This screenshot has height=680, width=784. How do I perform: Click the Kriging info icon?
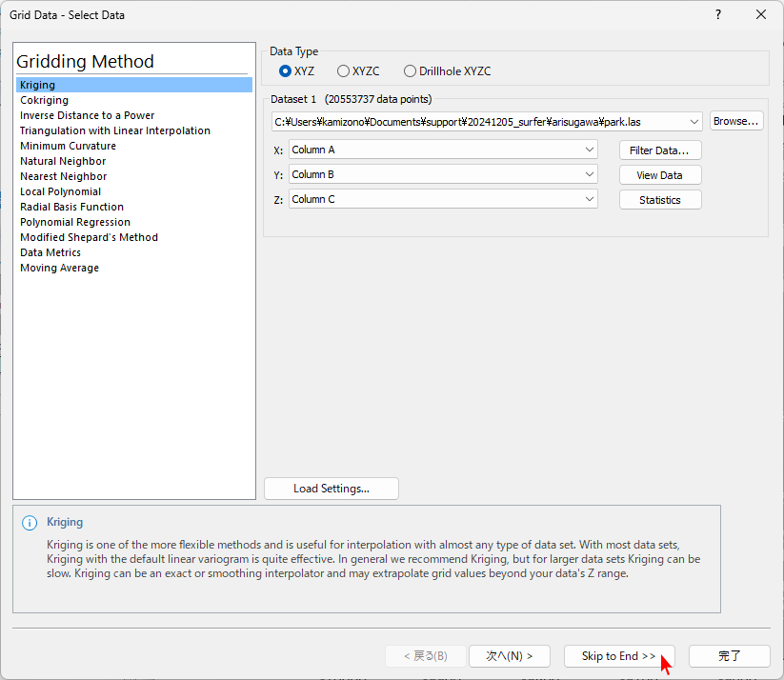tap(30, 523)
